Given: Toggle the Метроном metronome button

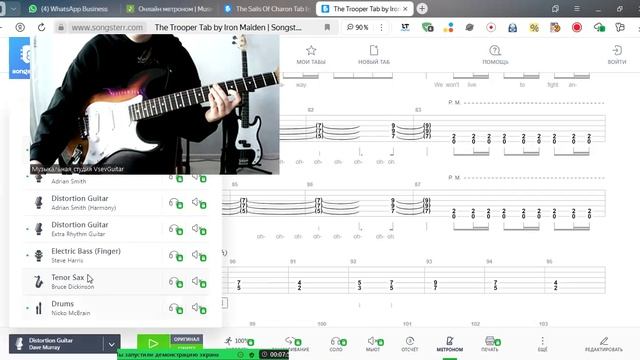Looking at the screenshot, I should tap(449, 344).
